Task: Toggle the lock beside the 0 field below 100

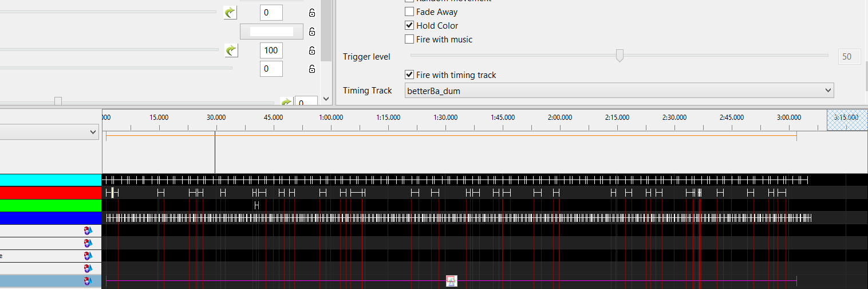Action: point(312,69)
